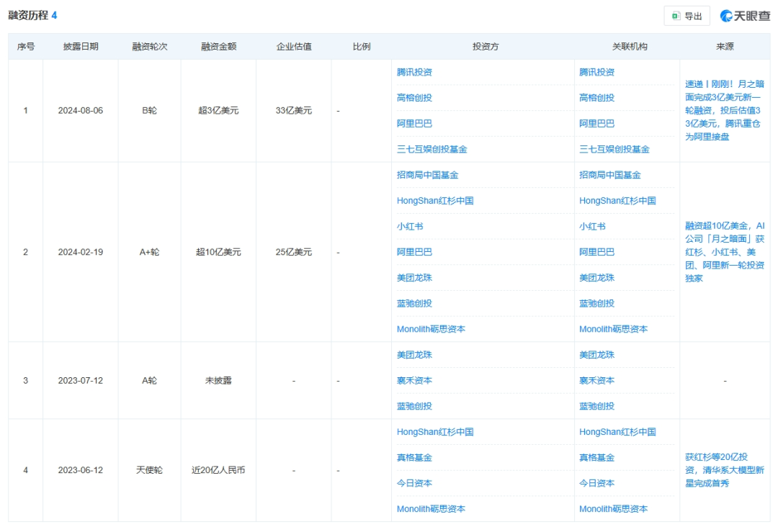Open the 小红书 investor link

pos(408,226)
